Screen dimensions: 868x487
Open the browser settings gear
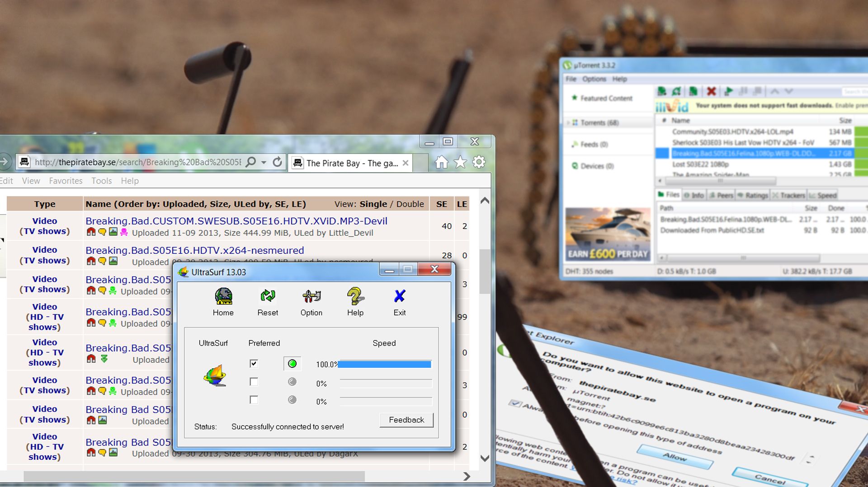pos(479,162)
